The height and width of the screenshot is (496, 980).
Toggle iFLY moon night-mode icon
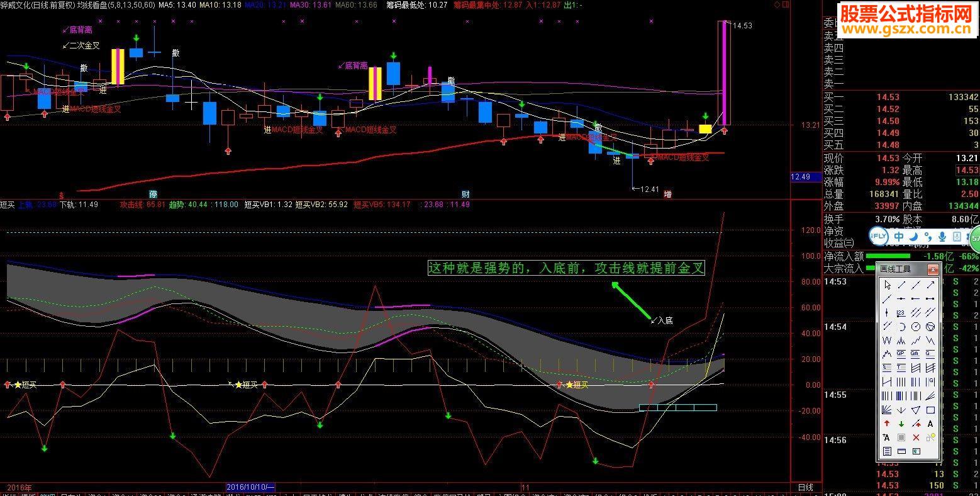point(914,237)
